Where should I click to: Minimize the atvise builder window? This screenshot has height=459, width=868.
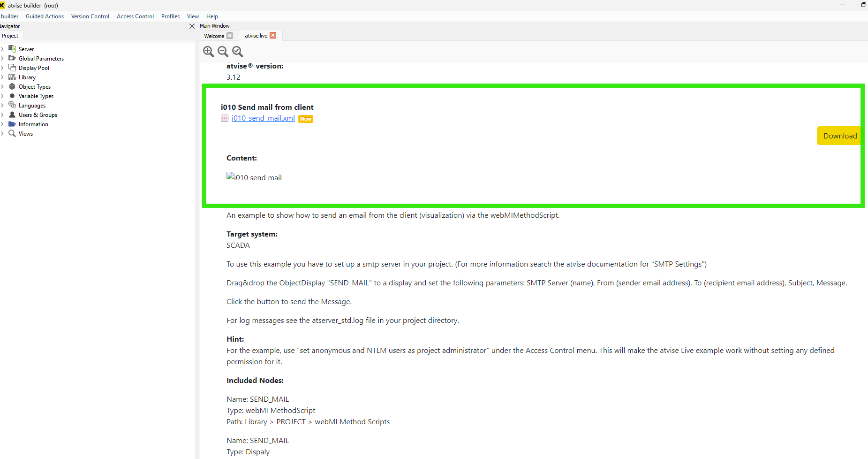coord(843,5)
